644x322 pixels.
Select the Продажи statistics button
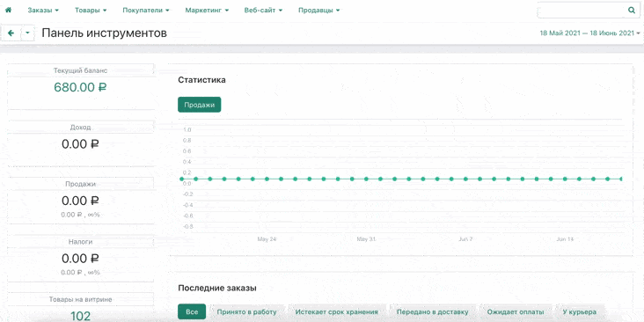coord(199,105)
